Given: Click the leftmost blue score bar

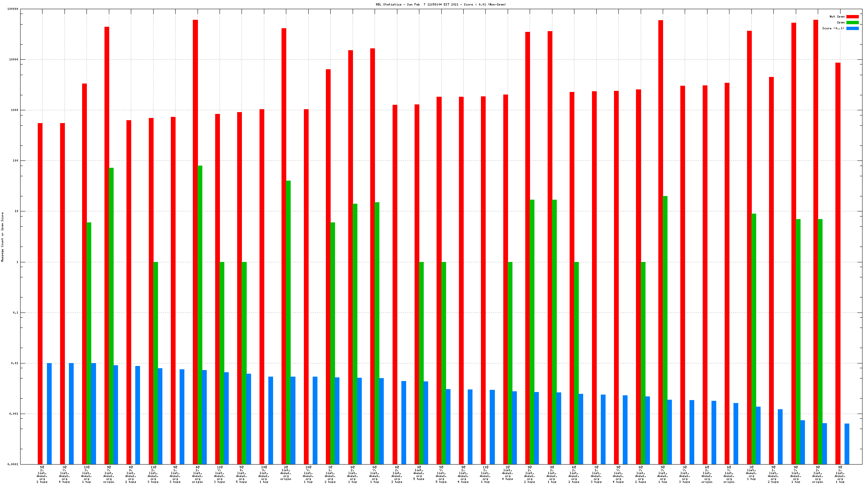Looking at the screenshot, I should [49, 413].
